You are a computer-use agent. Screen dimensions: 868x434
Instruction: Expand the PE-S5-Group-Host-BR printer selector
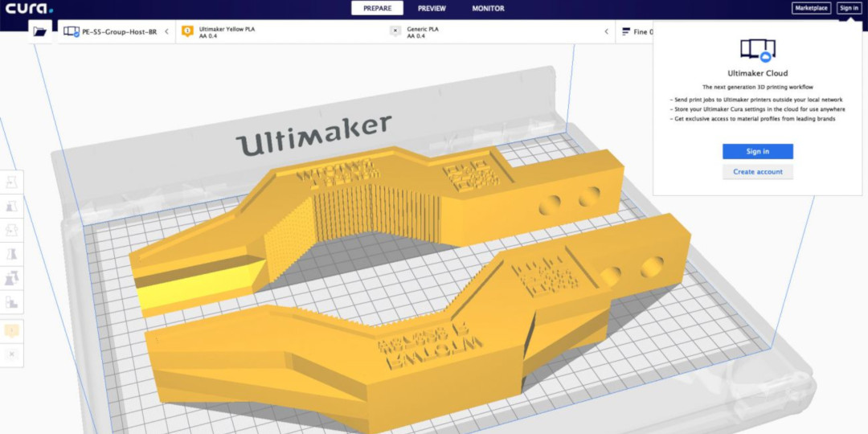coord(117,32)
